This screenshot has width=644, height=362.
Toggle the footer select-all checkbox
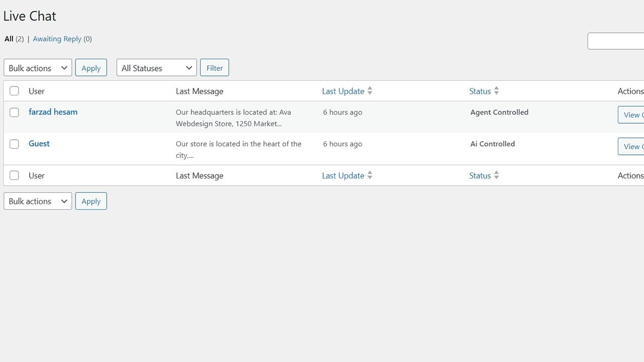click(x=14, y=175)
